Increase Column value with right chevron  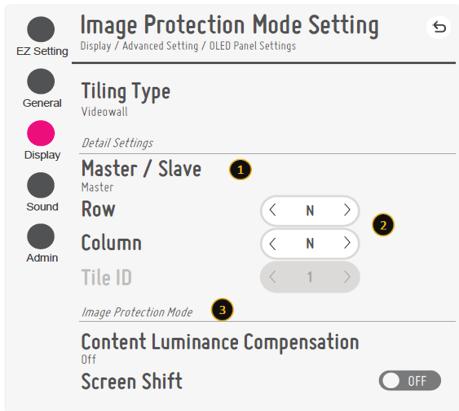347,243
